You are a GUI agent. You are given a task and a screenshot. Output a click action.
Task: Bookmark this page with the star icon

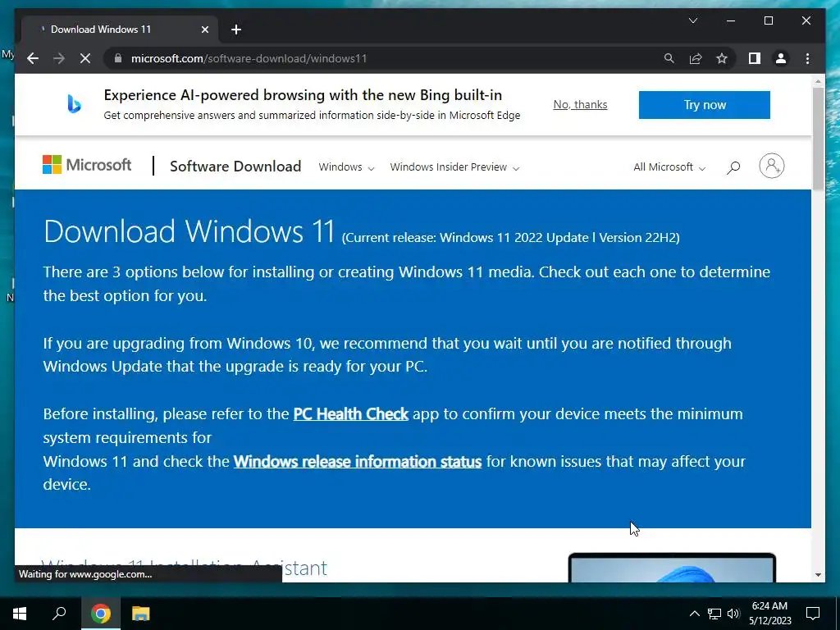722,58
